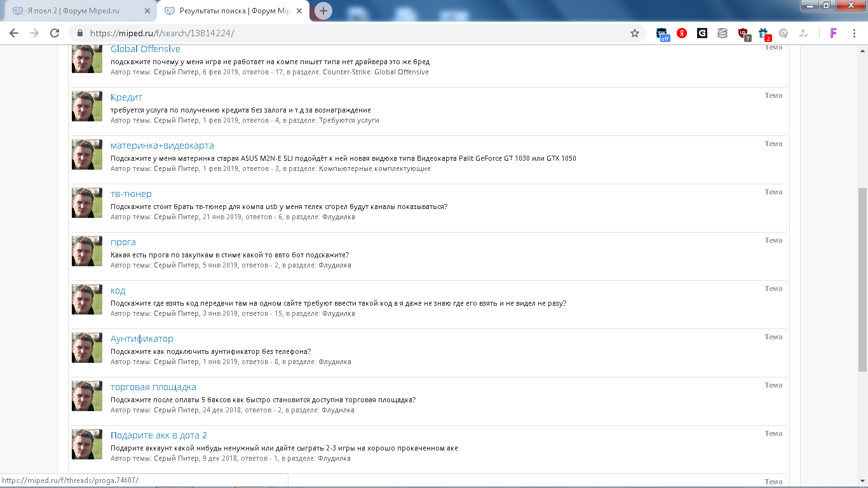Open the gift box extension with badge 2
Viewport: 868px width, 488px height.
point(764,34)
